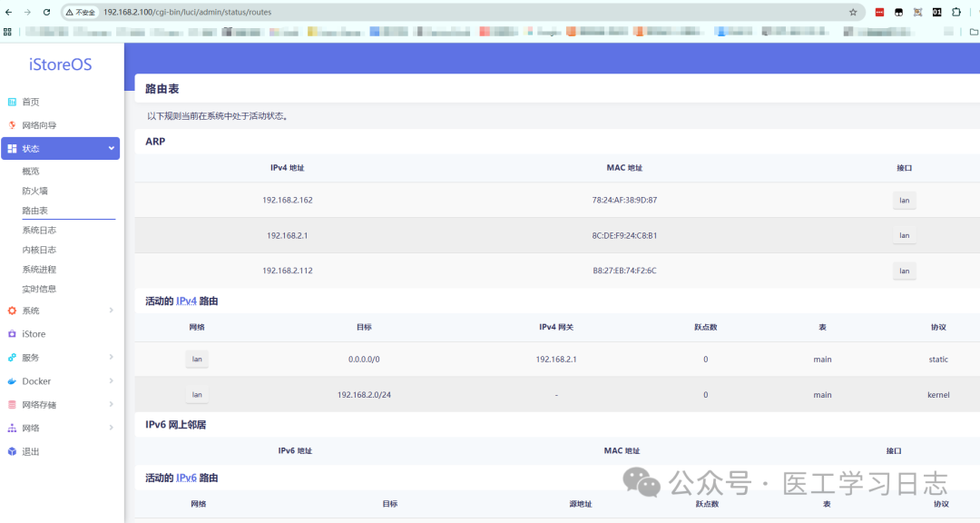Click the IPv6 网上邻居 section heading
This screenshot has height=523, width=980.
pos(176,425)
